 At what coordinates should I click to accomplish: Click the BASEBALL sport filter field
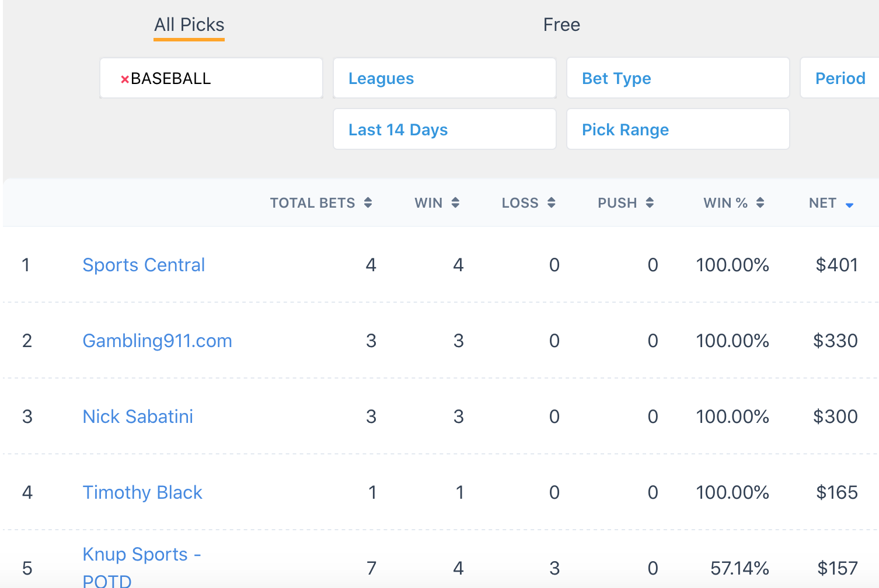(211, 78)
